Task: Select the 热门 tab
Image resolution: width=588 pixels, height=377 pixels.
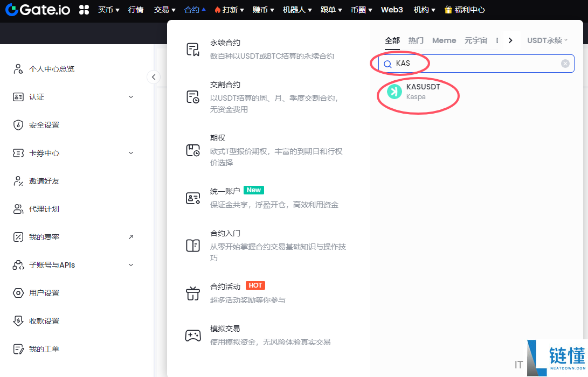Action: (416, 40)
